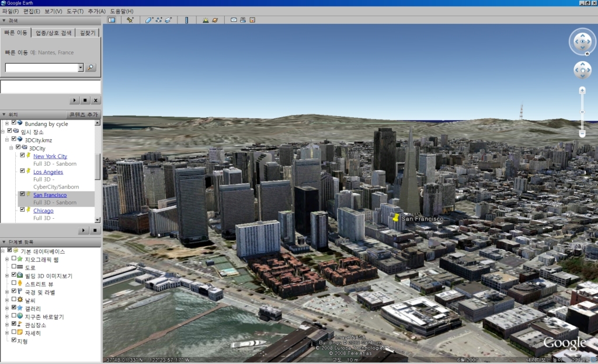The width and height of the screenshot is (598, 364).
Task: Switch to Sky mode planet icon
Action: (215, 20)
